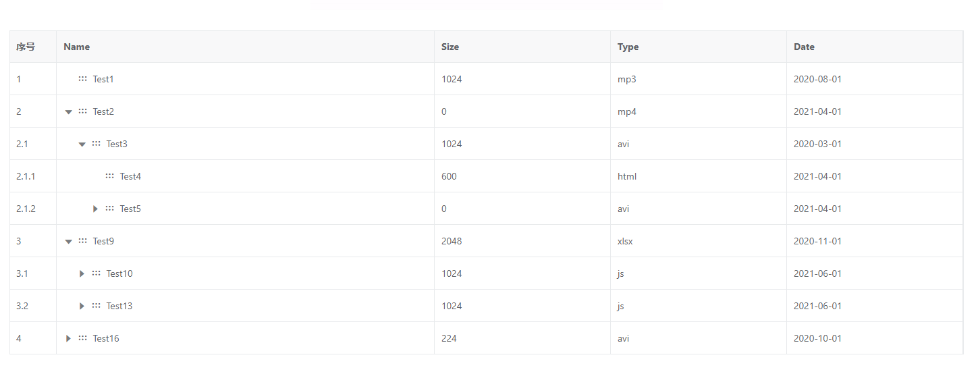Viewport: 980px width, 372px height.
Task: Collapse the Test3 child rows
Action: 82,144
